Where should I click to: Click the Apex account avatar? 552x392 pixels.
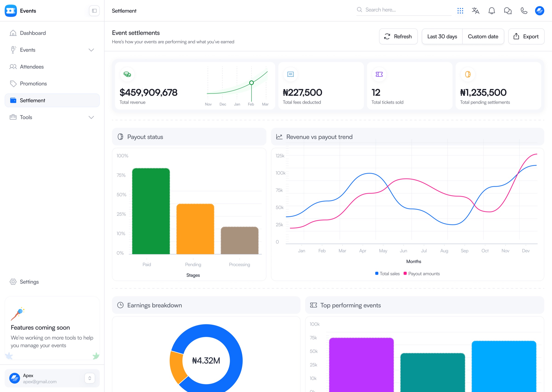coord(14,378)
